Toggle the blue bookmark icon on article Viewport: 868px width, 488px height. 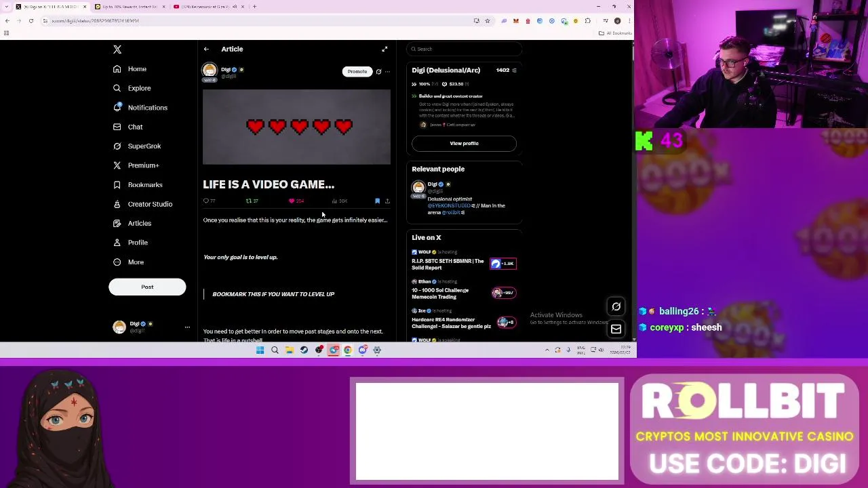[377, 201]
